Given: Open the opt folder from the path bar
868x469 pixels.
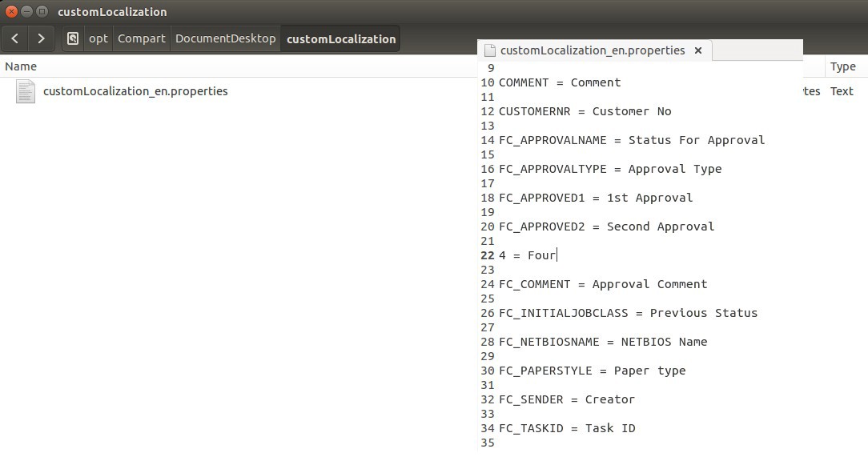Looking at the screenshot, I should click(98, 38).
